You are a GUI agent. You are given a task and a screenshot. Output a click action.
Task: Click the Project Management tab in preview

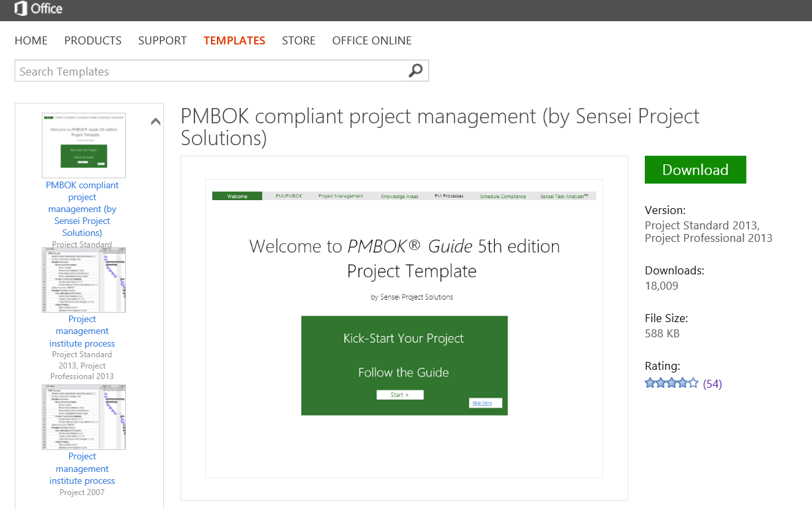tap(340, 196)
